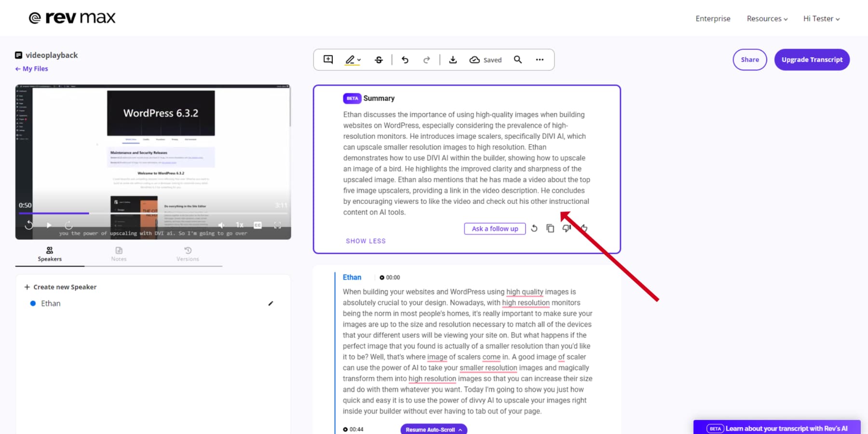Copy the summary with the copy icon

point(550,229)
